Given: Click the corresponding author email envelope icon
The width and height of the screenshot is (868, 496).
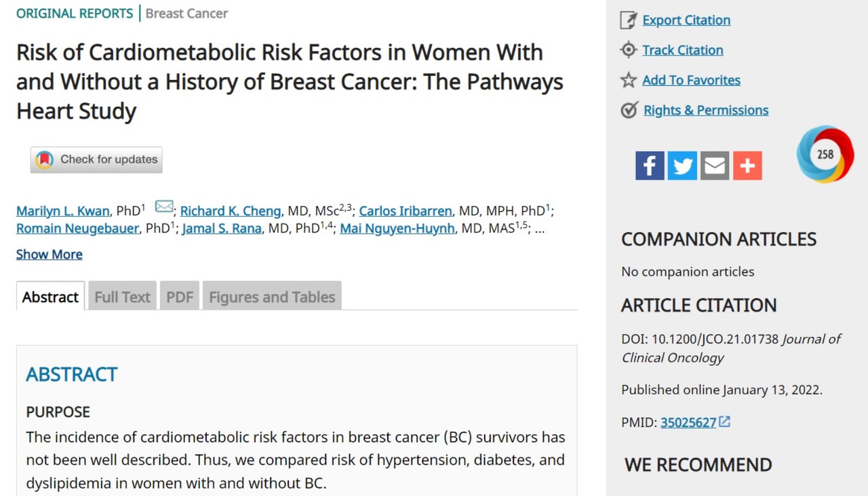Looking at the screenshot, I should [163, 207].
